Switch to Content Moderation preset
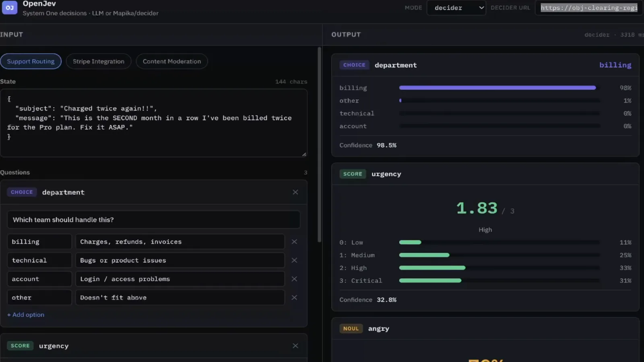 [172, 61]
